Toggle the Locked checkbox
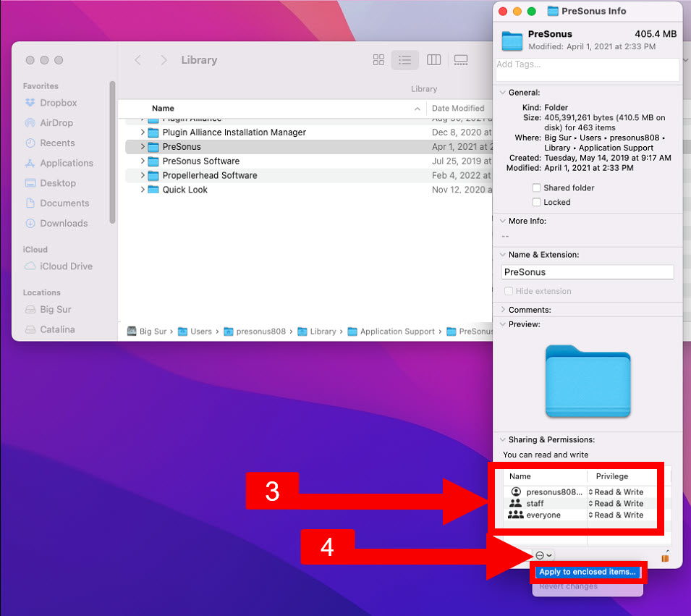 (536, 202)
